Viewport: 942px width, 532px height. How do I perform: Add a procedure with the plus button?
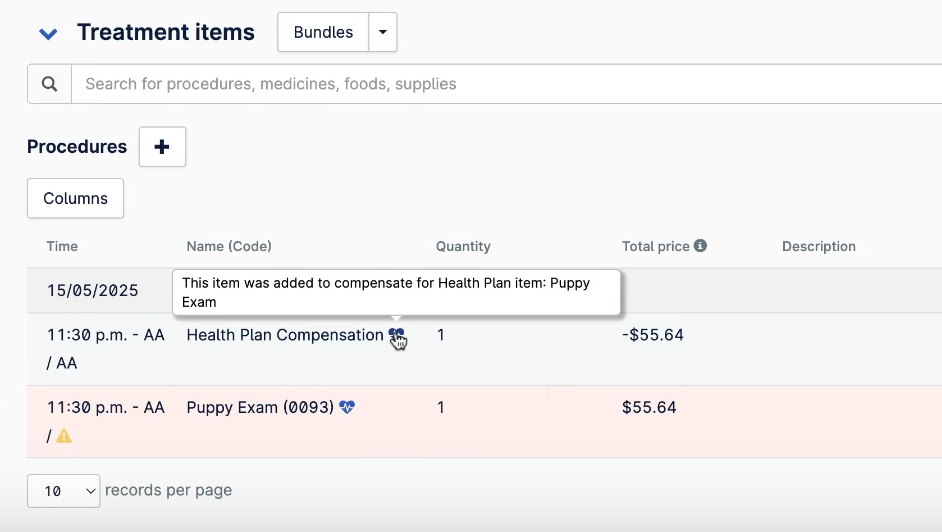[162, 147]
